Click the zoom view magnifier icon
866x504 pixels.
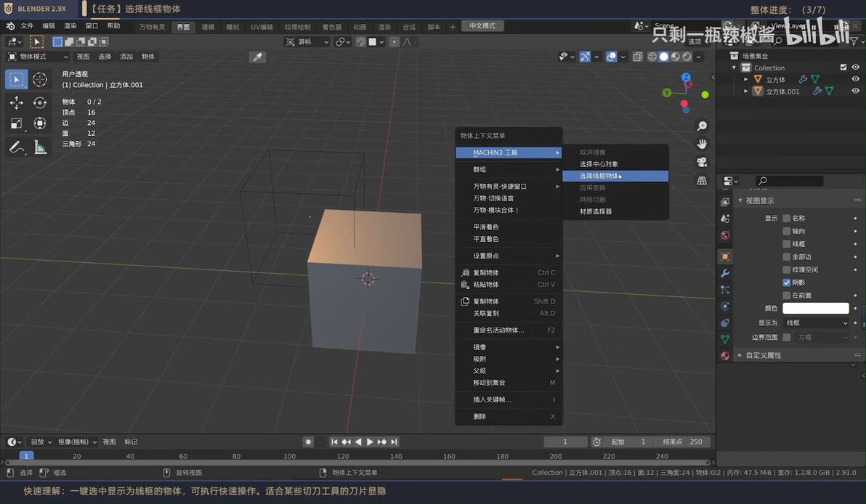[x=702, y=126]
